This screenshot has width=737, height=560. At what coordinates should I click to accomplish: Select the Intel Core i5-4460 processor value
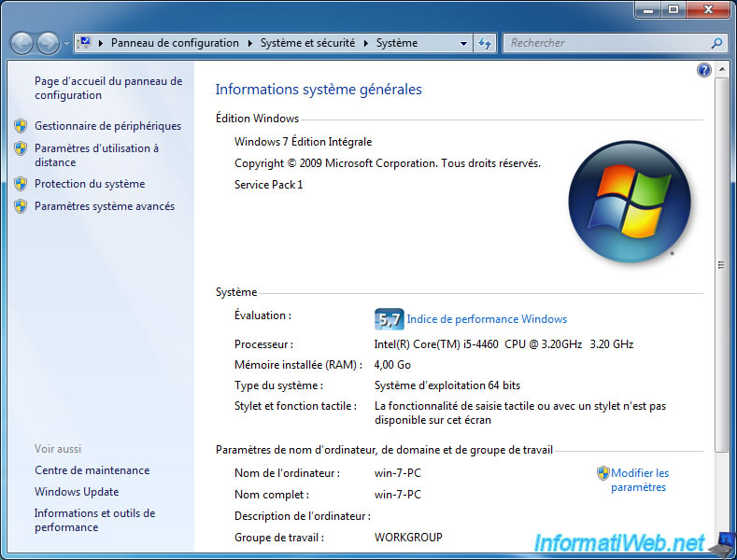tap(503, 344)
